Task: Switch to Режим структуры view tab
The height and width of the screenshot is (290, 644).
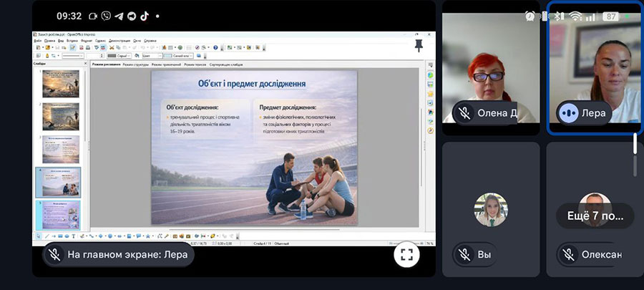Action: (135, 64)
